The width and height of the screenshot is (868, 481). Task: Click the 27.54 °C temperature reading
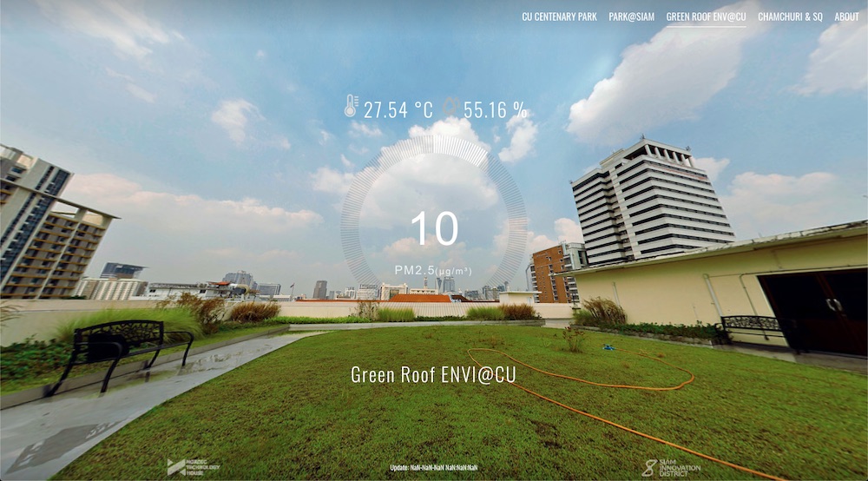pos(398,110)
